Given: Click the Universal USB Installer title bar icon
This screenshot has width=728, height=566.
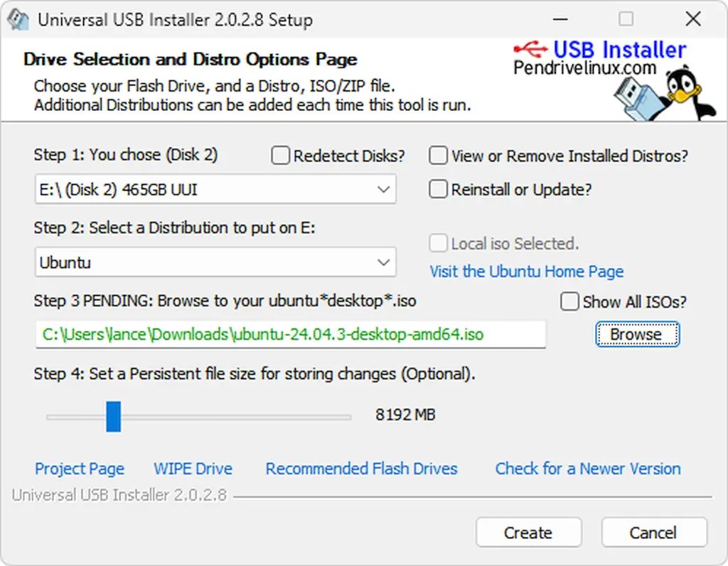Looking at the screenshot, I should (18, 19).
